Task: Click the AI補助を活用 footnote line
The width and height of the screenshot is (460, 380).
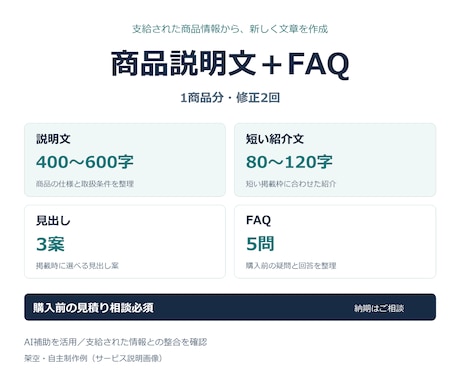Action: click(115, 342)
